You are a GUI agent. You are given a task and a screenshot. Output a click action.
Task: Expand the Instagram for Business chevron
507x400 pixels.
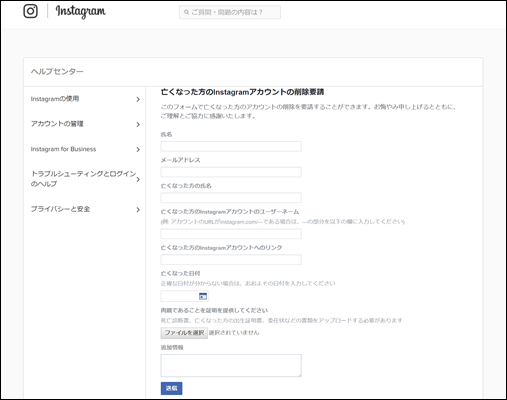pyautogui.click(x=138, y=149)
